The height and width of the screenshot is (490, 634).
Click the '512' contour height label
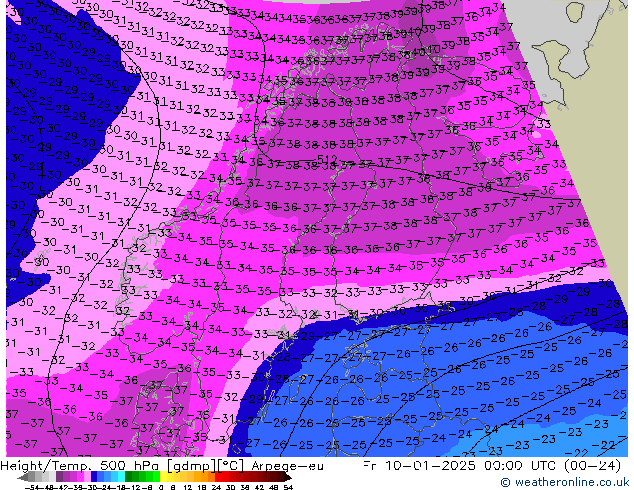point(327,159)
